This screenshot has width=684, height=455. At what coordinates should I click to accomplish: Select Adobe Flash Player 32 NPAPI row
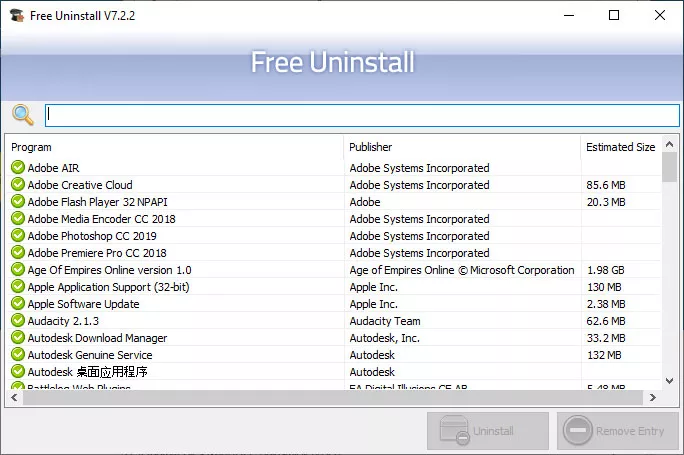(97, 202)
